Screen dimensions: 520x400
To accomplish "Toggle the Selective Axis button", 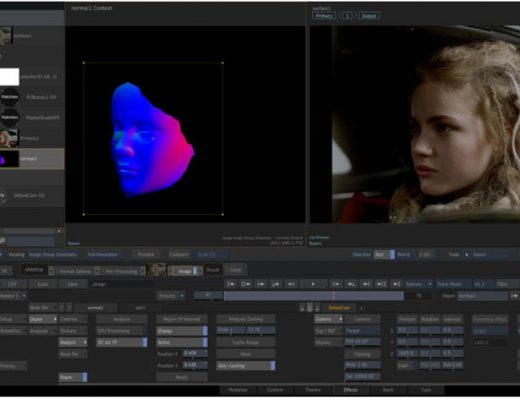I will (384, 254).
